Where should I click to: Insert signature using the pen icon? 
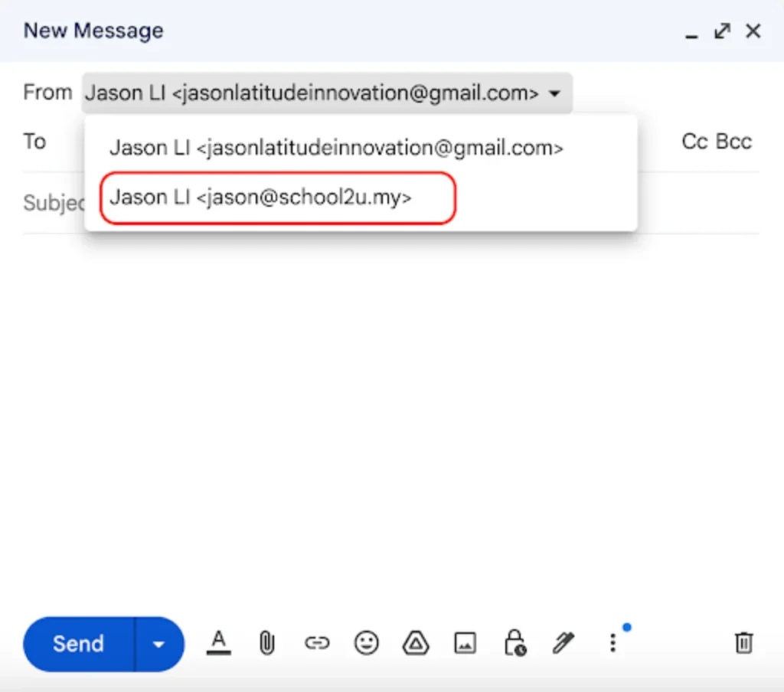coord(563,643)
